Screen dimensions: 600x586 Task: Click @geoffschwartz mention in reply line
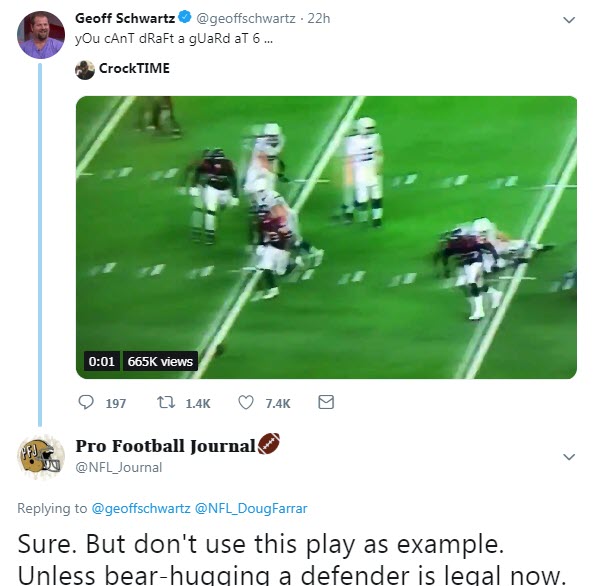141,508
